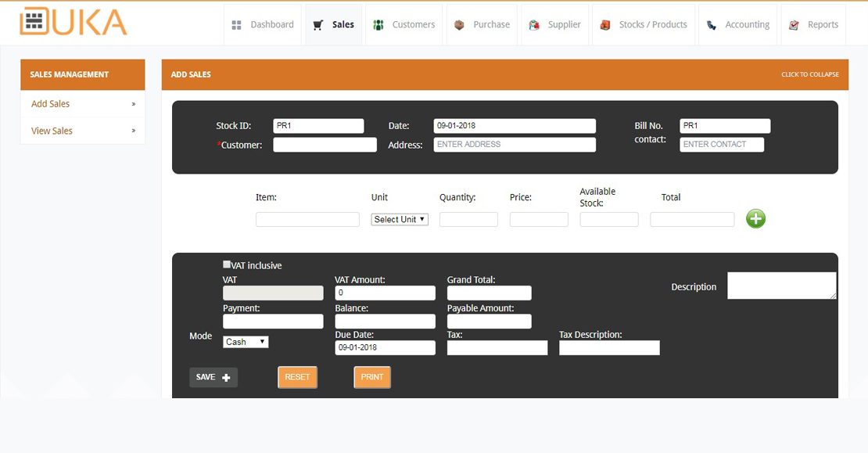Viewport: 868px width, 453px height.
Task: Click the Available Stock field
Action: pos(609,219)
